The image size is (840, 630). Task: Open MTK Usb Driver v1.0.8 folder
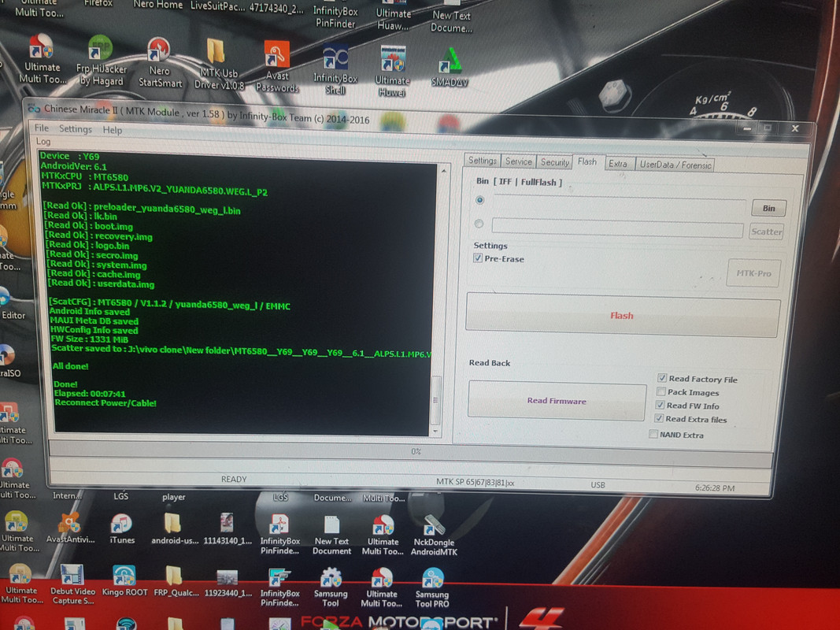click(218, 64)
